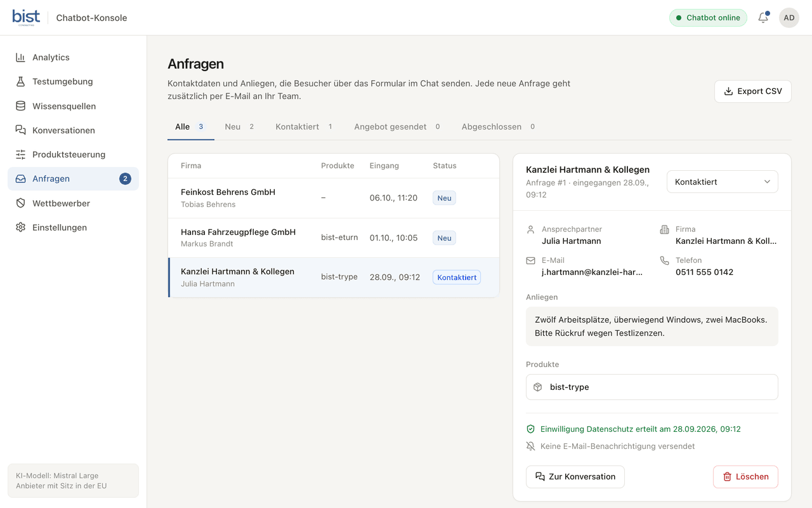
Task: Click the Einstellungen gear icon
Action: click(x=21, y=227)
